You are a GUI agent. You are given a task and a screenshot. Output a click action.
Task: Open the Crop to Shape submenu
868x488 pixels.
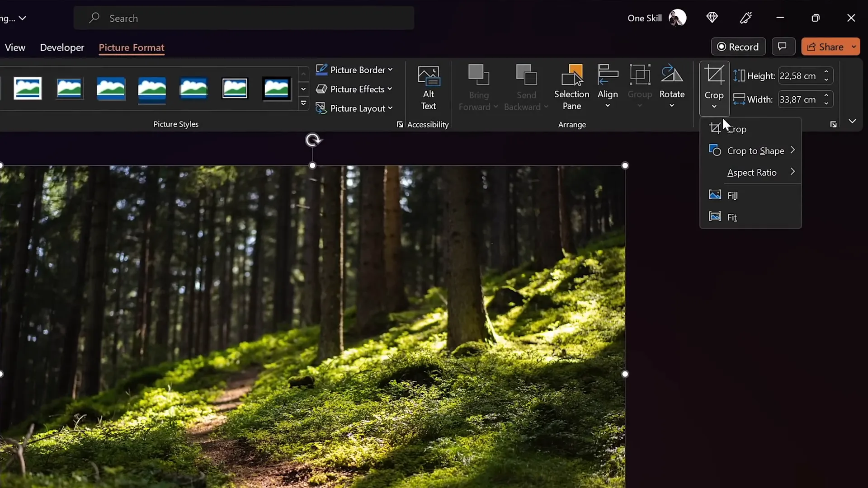(x=750, y=151)
